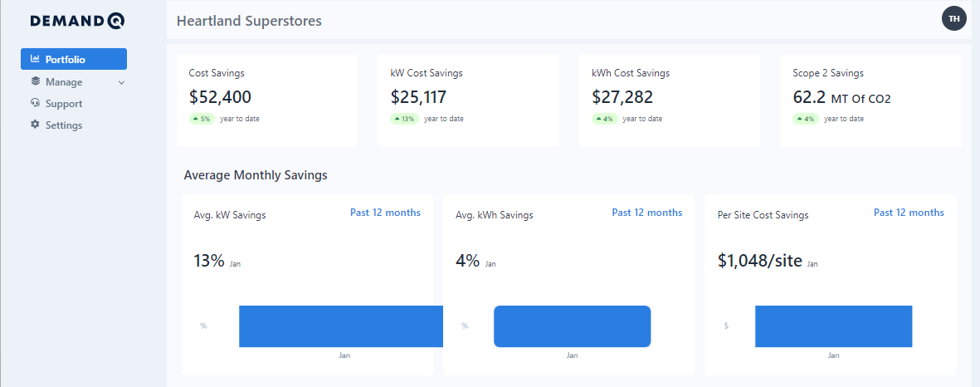Click the 5% badge under Cost Savings
The height and width of the screenshot is (387, 980).
coord(202,118)
